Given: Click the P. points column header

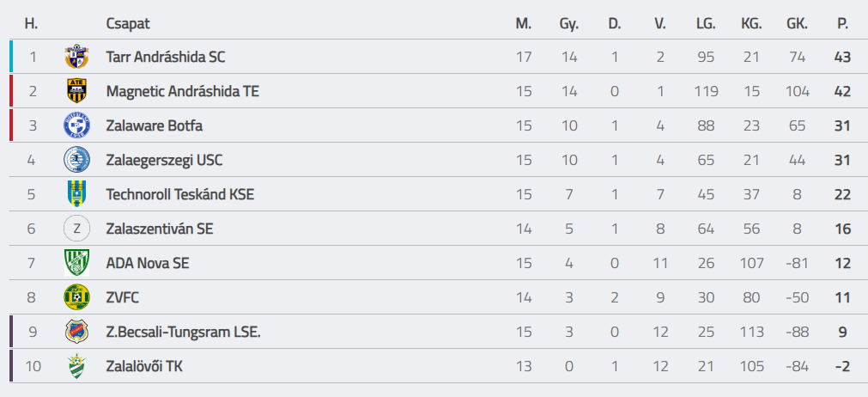Looking at the screenshot, I should [x=842, y=23].
